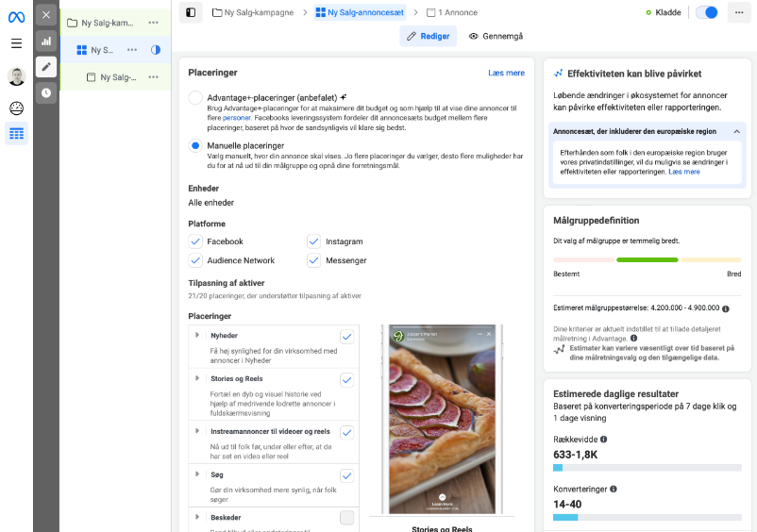Go to Ny Salg-kampagne breadcrumb
Image resolution: width=757 pixels, height=532 pixels.
coord(253,12)
